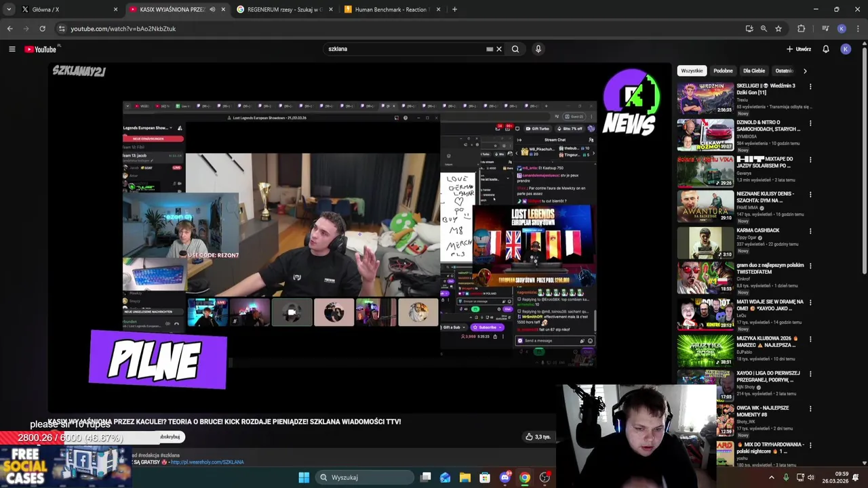The height and width of the screenshot is (488, 868).
Task: Show hidden system tray icons chevron
Action: point(771,477)
